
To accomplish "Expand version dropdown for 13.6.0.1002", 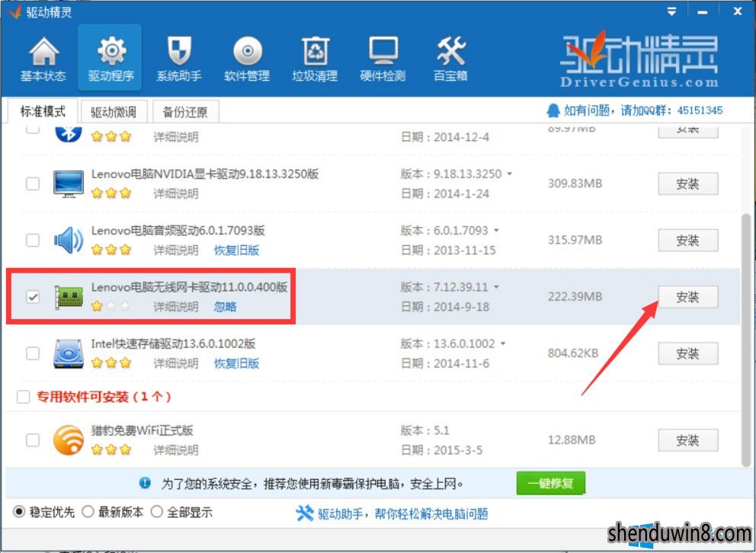I will pyautogui.click(x=503, y=344).
